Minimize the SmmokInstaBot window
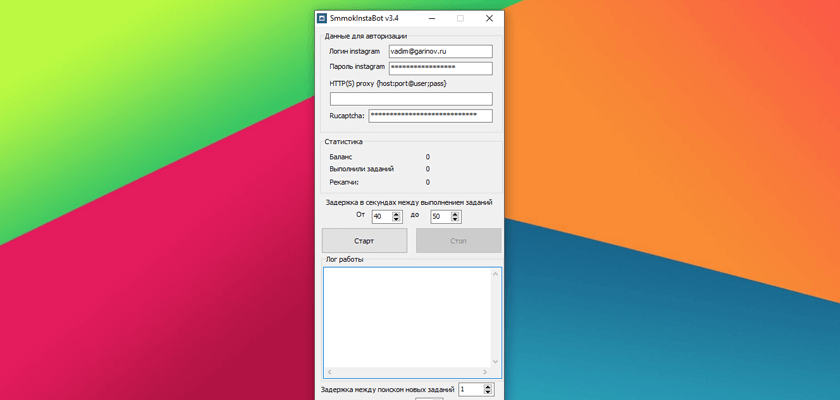The width and height of the screenshot is (840, 400). point(431,18)
